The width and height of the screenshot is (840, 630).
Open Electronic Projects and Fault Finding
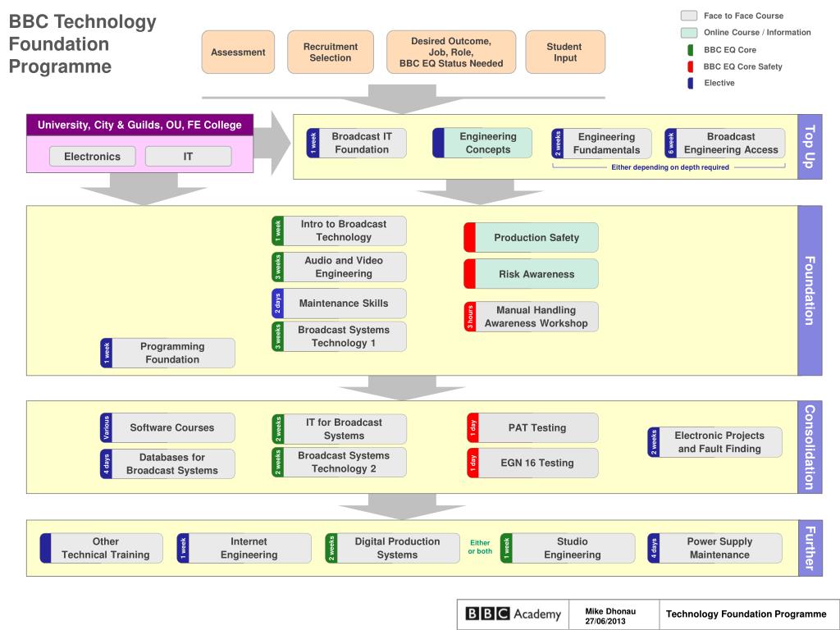[x=714, y=442]
